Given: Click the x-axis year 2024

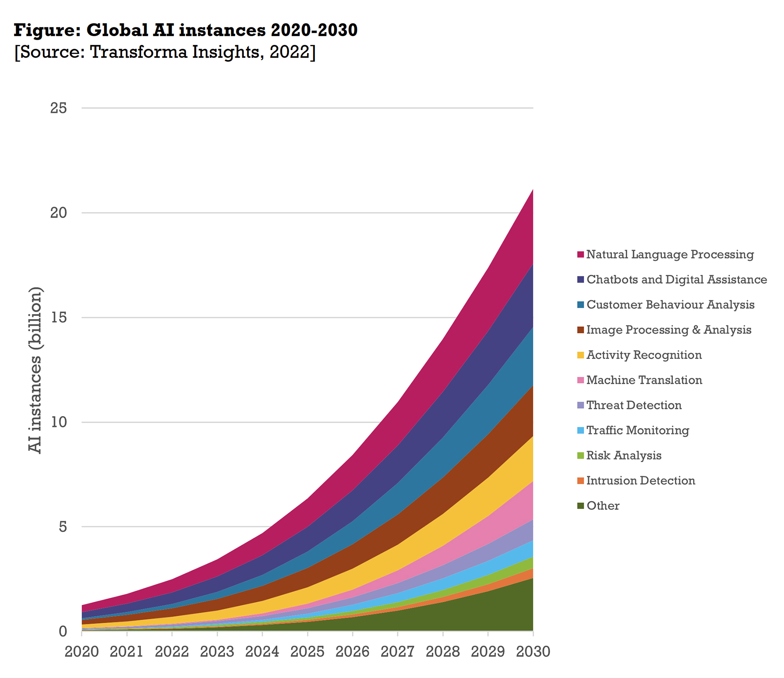Looking at the screenshot, I should 262,652.
